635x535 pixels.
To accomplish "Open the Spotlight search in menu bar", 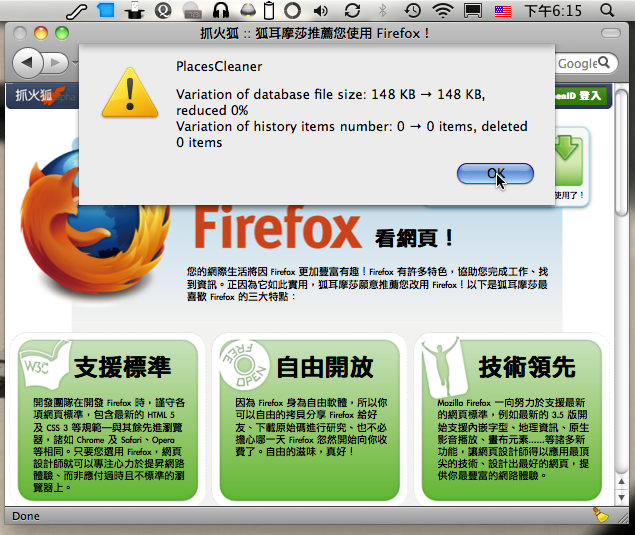I will [607, 11].
